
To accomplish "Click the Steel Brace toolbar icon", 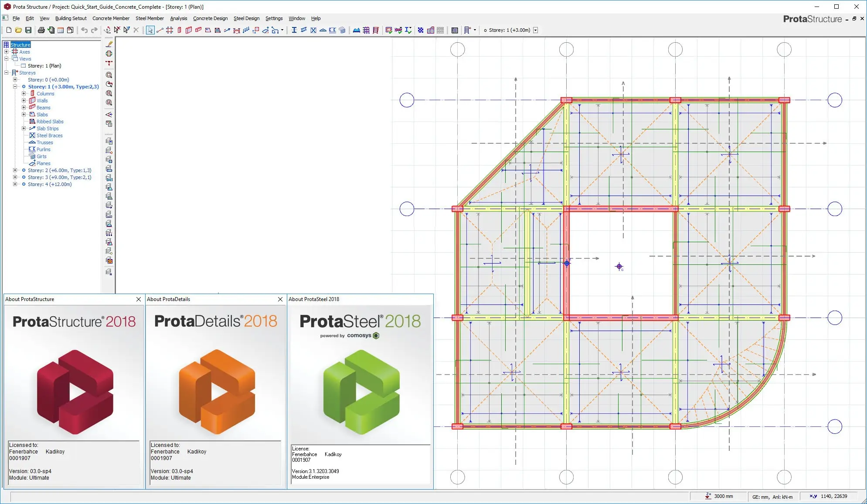I will (x=313, y=30).
